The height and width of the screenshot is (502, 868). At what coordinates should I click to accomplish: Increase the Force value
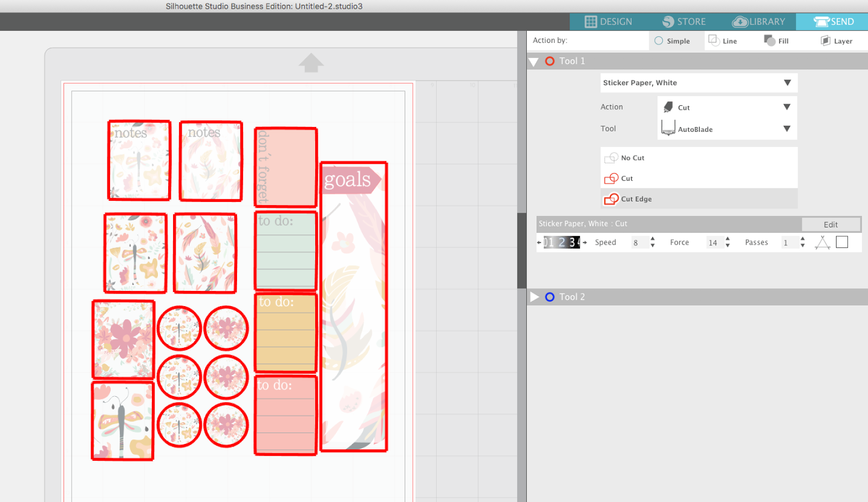click(727, 239)
